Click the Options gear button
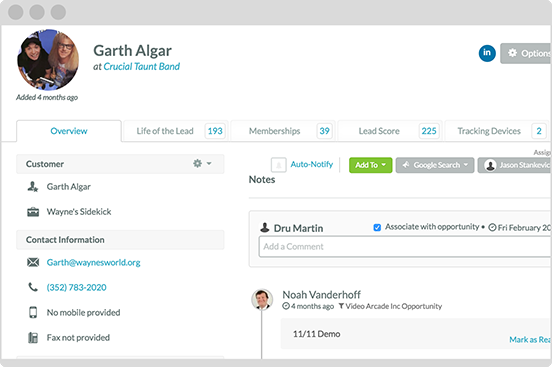552x368 pixels. 526,53
